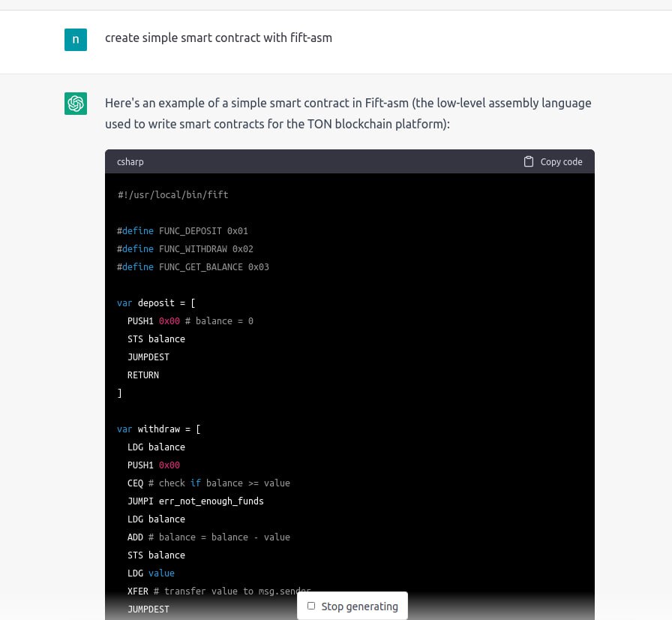Click the 'LDG value' code line

151,573
